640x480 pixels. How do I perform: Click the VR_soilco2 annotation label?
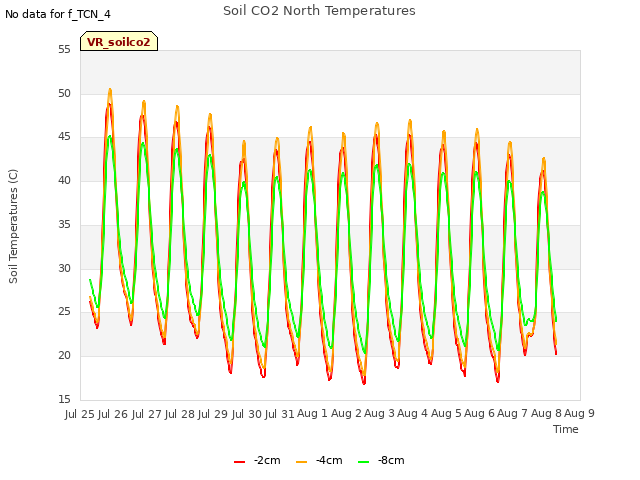119,42
